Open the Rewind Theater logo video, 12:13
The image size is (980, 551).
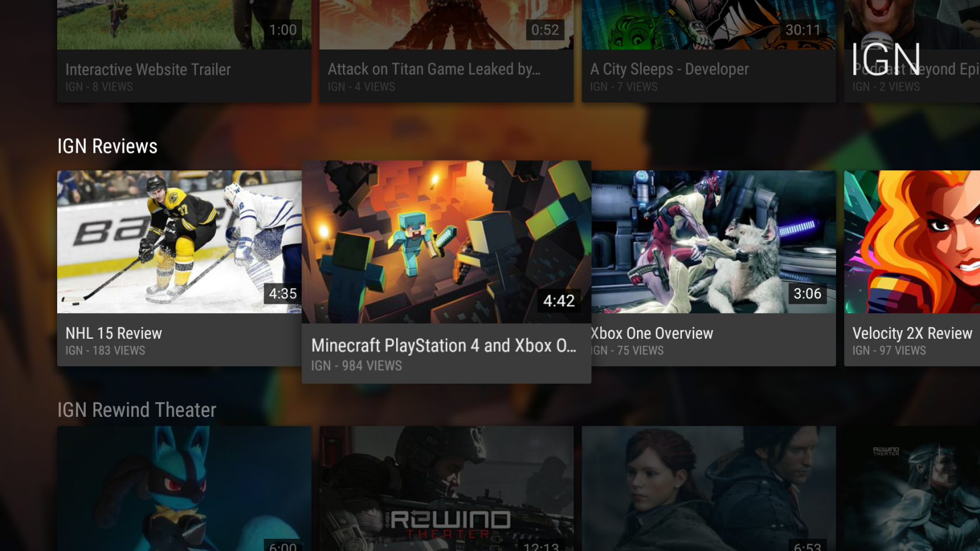[x=446, y=489]
